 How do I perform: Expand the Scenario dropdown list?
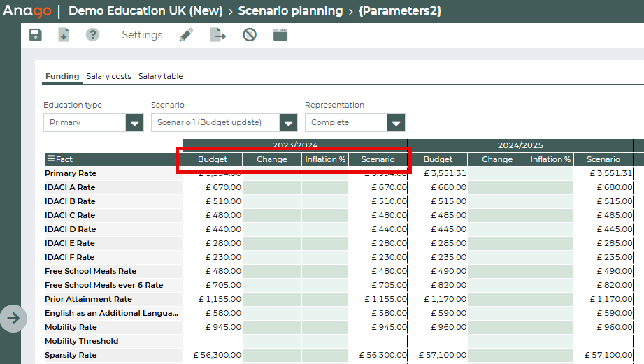coord(288,123)
